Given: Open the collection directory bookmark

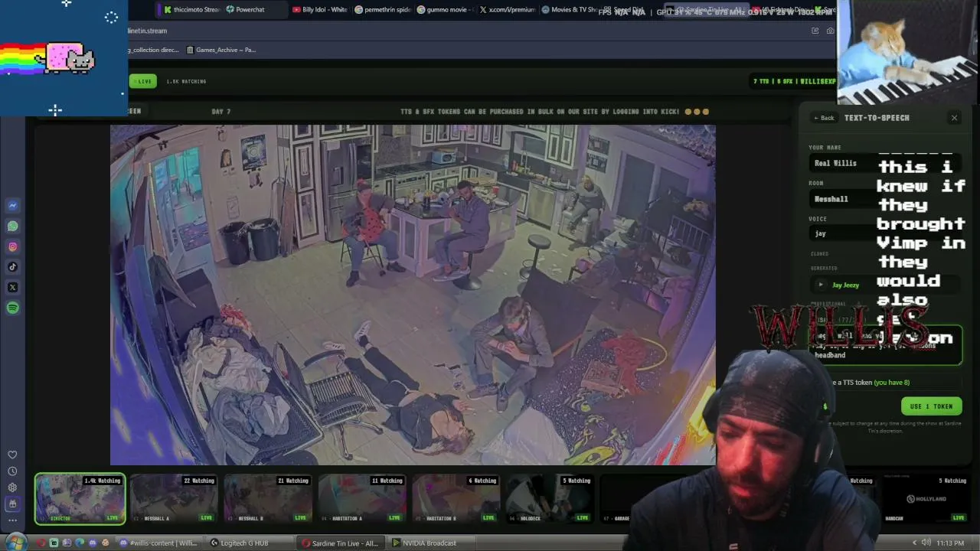Looking at the screenshot, I should click(x=154, y=50).
